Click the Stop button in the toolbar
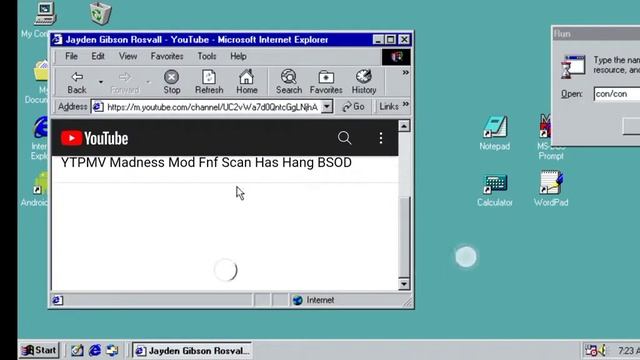 click(171, 82)
